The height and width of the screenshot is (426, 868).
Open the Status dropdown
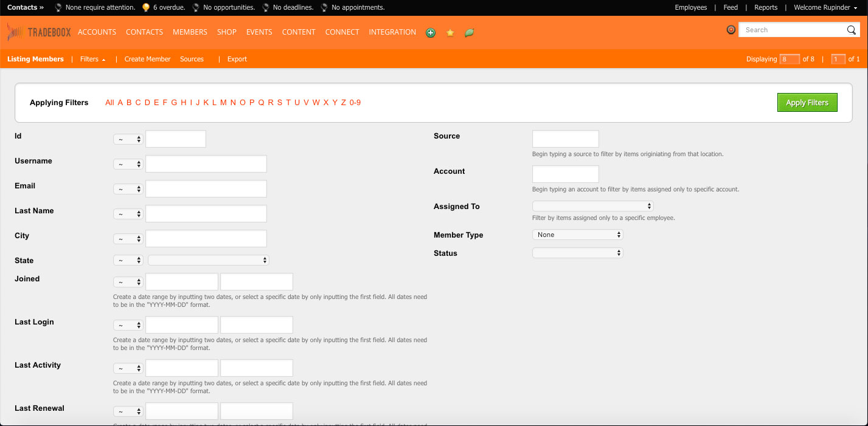tap(578, 253)
